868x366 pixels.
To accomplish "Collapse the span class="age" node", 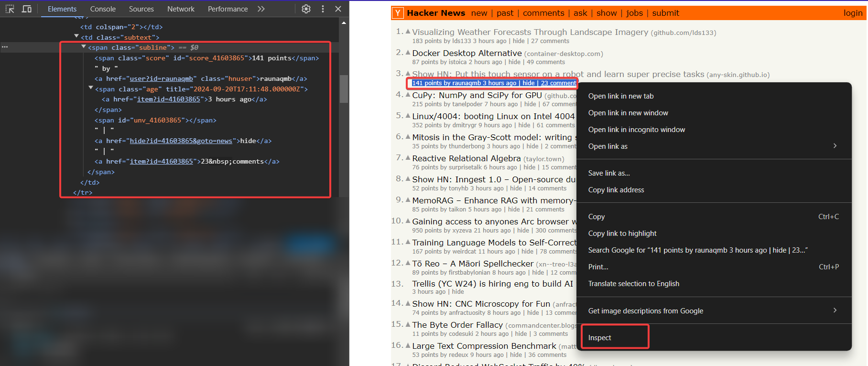I will (91, 89).
